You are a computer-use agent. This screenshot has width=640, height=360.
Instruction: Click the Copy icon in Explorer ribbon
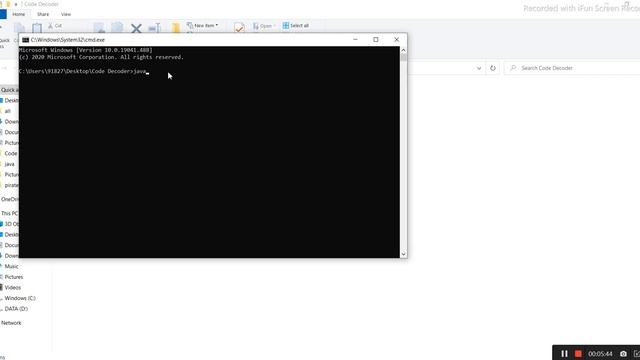pyautogui.click(x=19, y=28)
